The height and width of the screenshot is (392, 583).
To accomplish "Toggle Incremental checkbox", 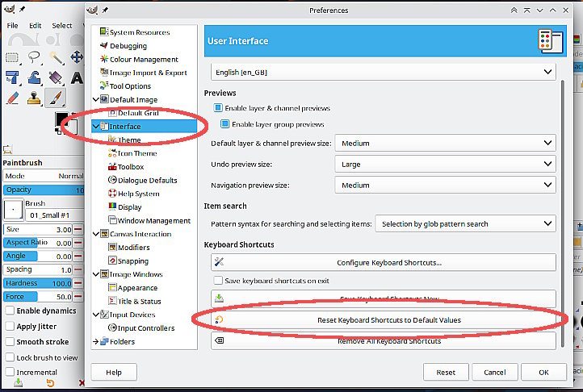I will (x=10, y=372).
